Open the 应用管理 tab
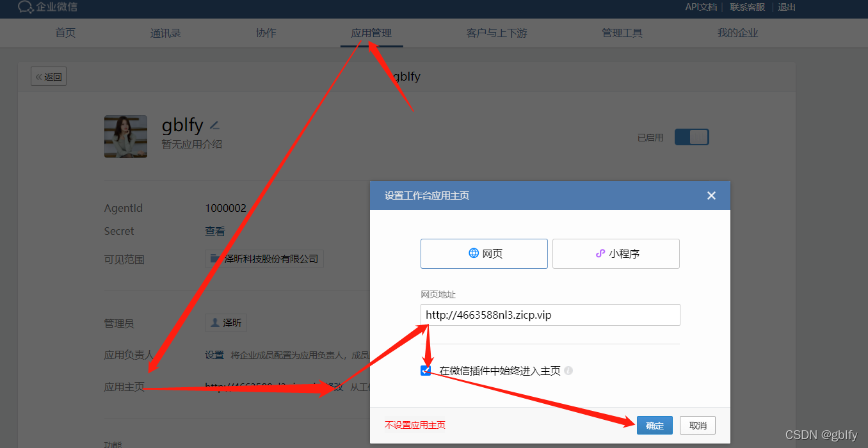 coord(371,33)
